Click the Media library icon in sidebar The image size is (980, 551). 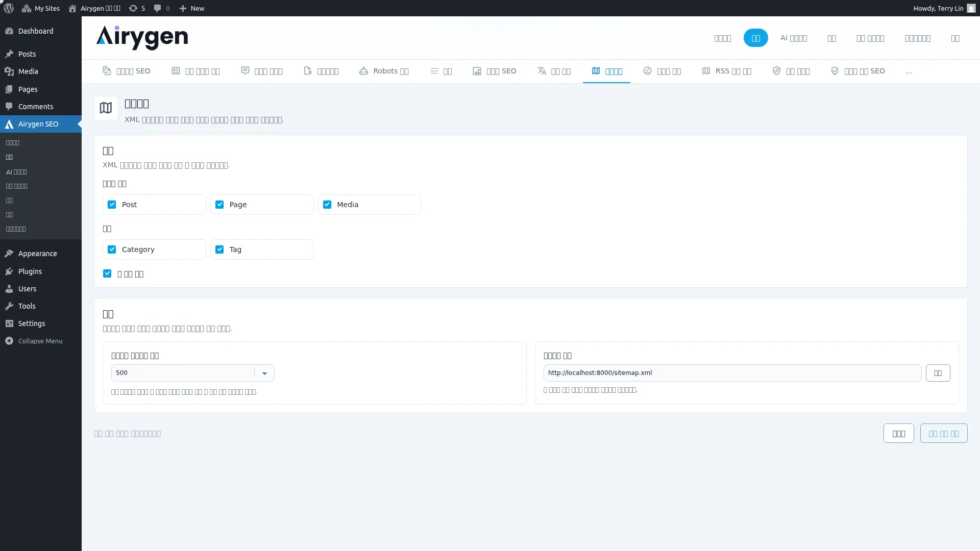click(9, 71)
